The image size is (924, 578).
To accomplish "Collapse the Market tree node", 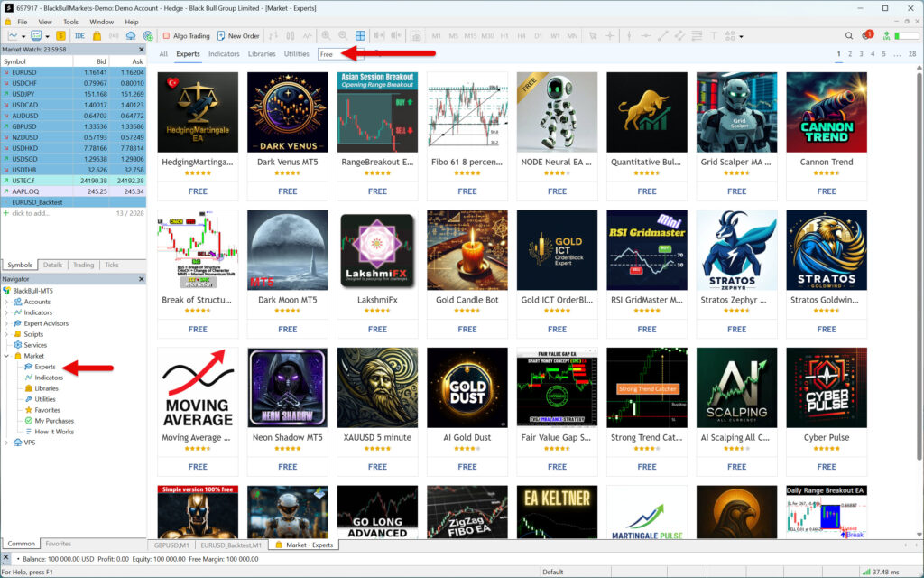I will (7, 356).
